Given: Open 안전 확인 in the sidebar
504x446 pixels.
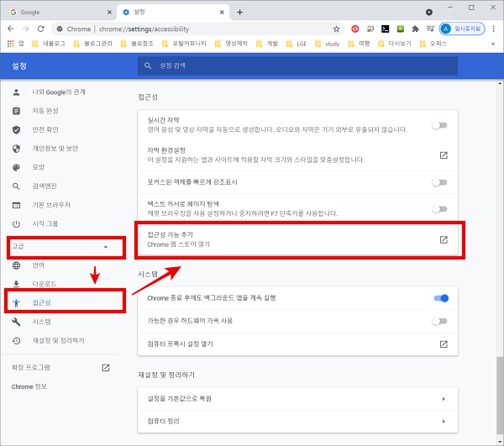Looking at the screenshot, I should [x=45, y=129].
